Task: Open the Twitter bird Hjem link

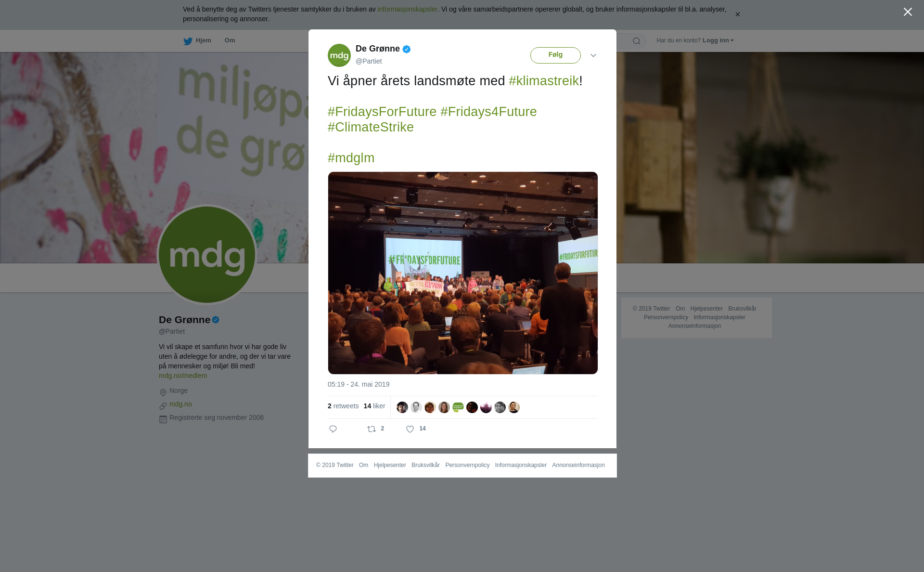Action: pyautogui.click(x=197, y=41)
